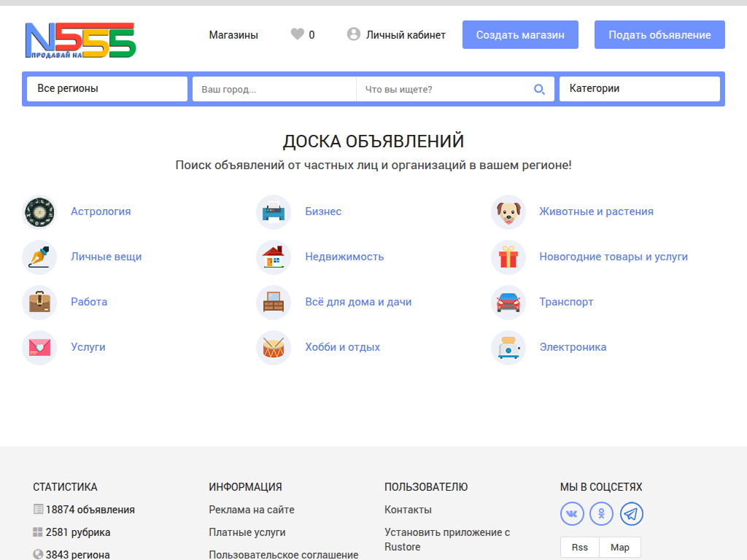Open the Все регионы dropdown
This screenshot has width=747, height=560.
click(x=106, y=88)
